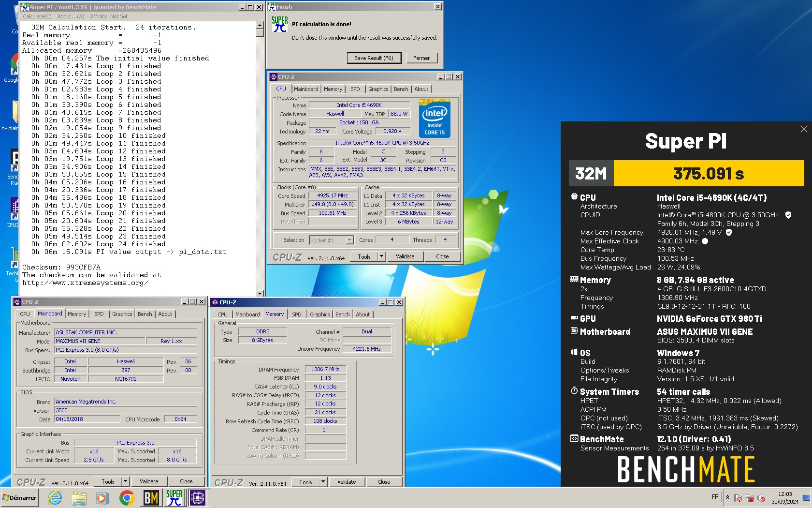This screenshot has width=812, height=508.
Task: Click Close button in Mainboard CPU-Z window
Action: click(x=186, y=481)
